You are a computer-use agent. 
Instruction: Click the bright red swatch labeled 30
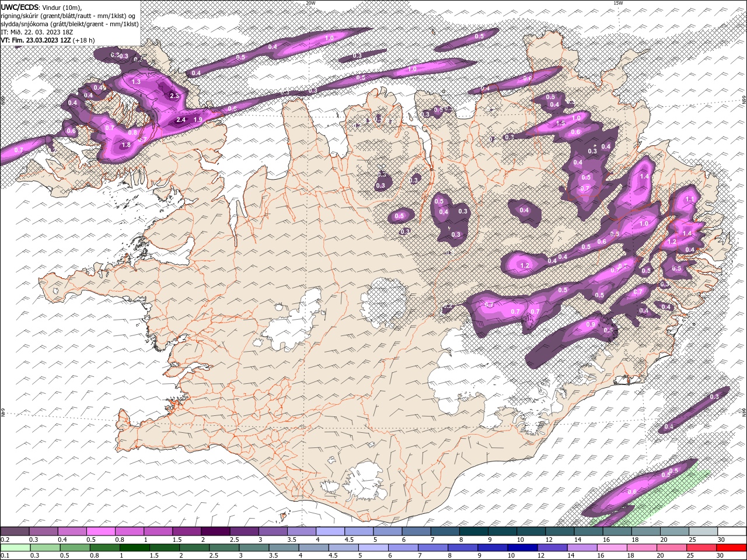731,547
